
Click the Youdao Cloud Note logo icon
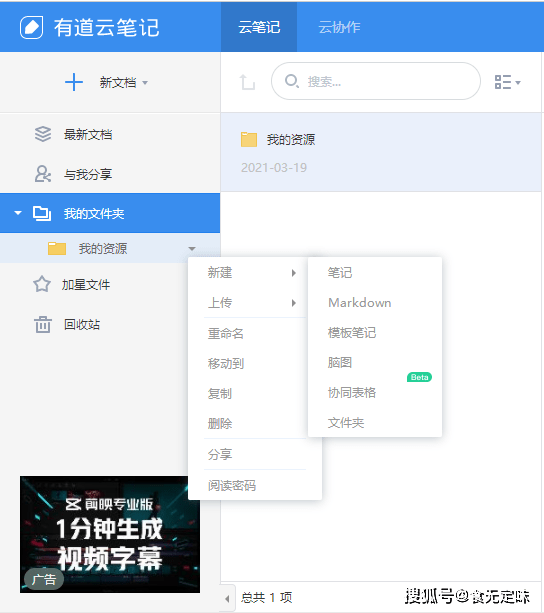[32, 27]
